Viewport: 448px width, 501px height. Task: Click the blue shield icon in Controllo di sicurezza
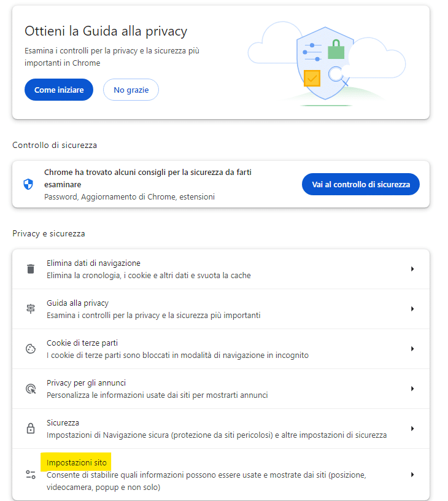(28, 184)
